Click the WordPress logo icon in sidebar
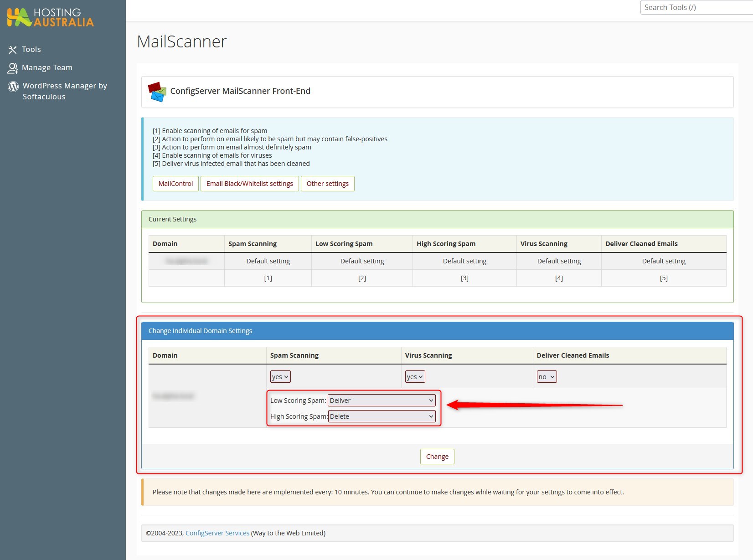The width and height of the screenshot is (753, 560). (13, 86)
